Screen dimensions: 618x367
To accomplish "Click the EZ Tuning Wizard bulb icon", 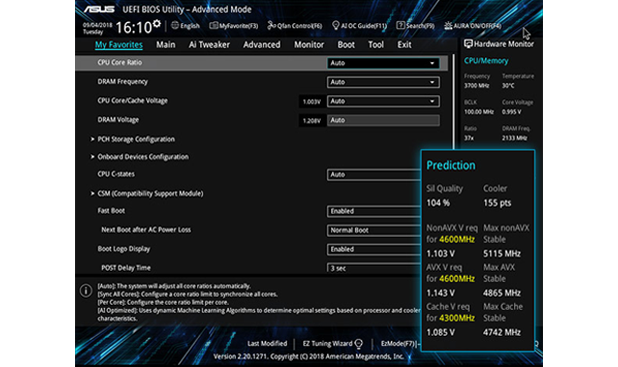I will (x=358, y=344).
